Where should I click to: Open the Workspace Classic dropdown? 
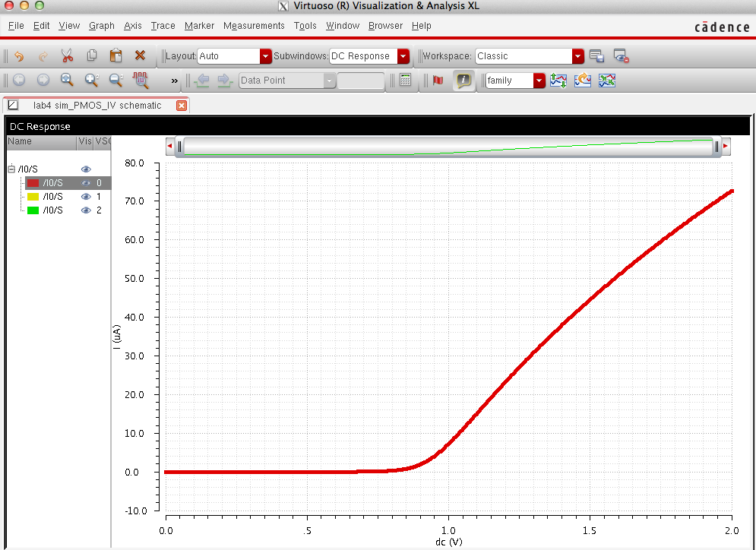pos(578,56)
